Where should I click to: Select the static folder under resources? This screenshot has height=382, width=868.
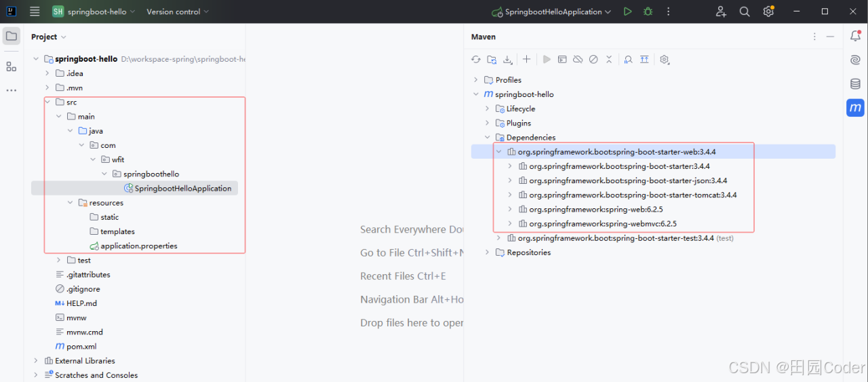(104, 217)
